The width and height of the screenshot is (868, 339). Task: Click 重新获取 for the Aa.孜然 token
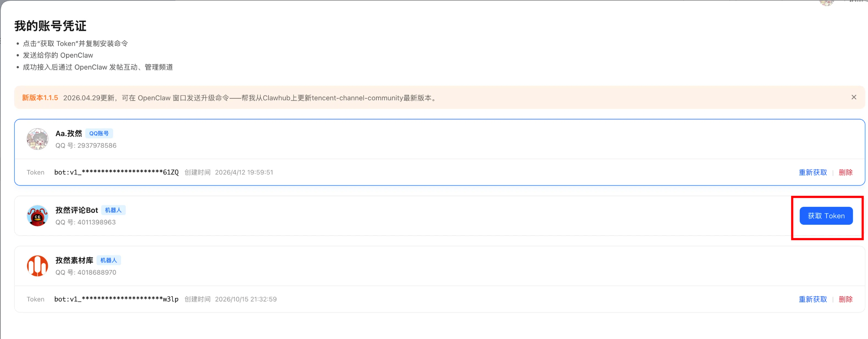813,172
